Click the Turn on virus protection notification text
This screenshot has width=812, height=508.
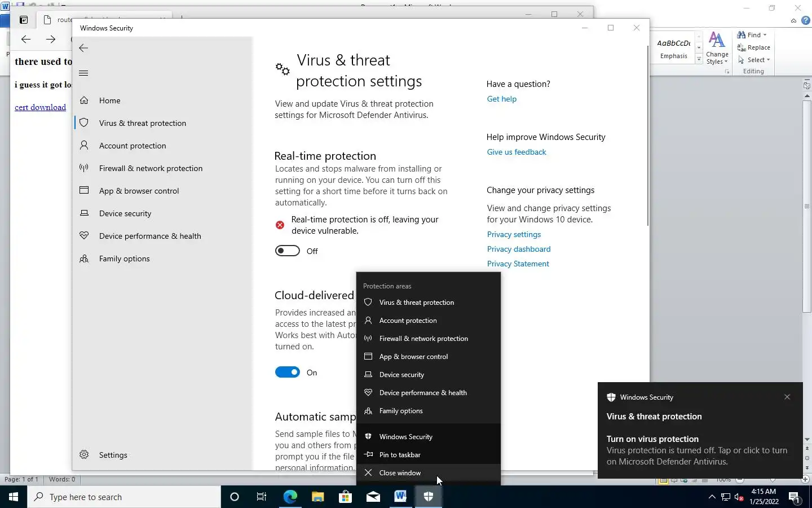[652, 439]
